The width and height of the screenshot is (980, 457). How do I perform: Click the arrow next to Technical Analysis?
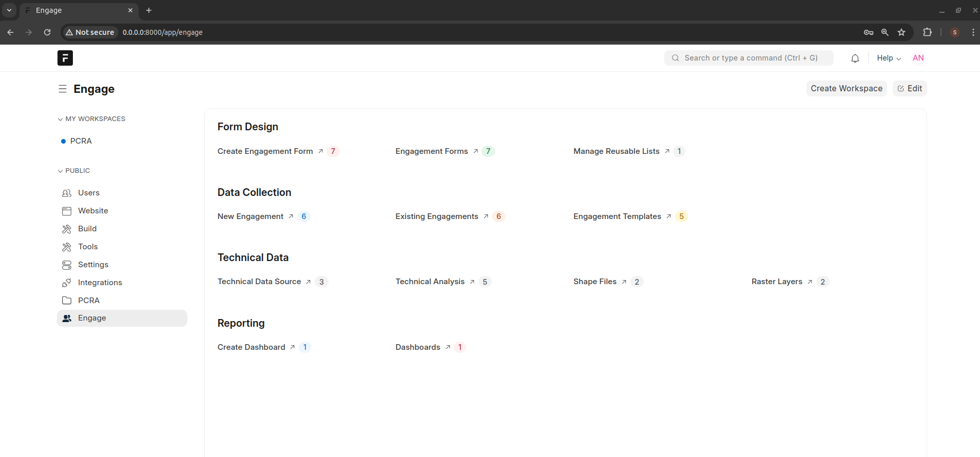coord(472,282)
